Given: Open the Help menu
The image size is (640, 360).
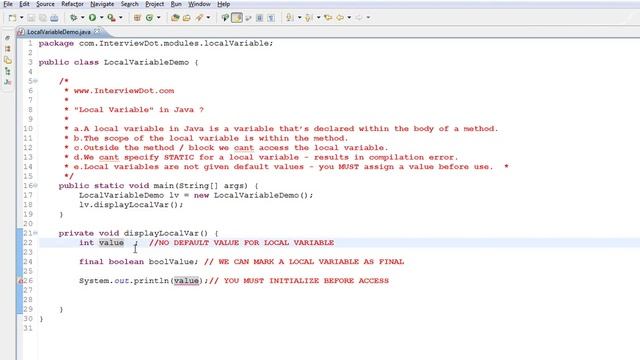Looking at the screenshot, I should coord(223,4).
